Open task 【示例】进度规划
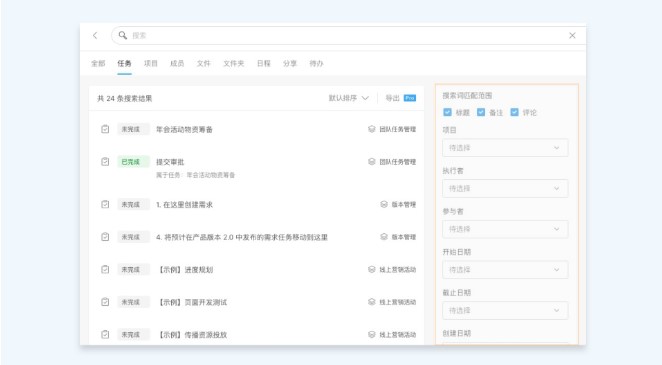The image size is (662, 365). pos(186,270)
